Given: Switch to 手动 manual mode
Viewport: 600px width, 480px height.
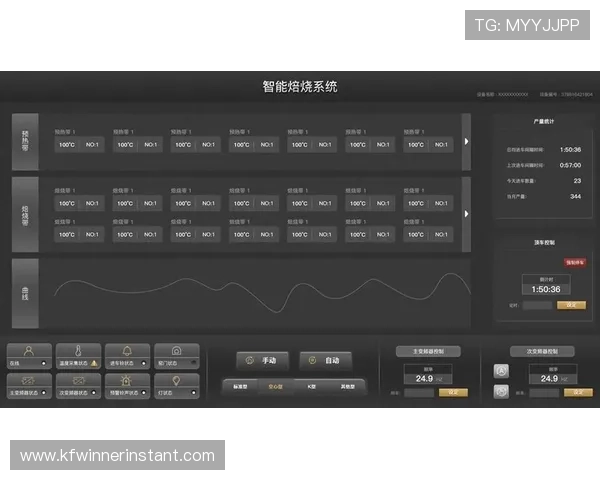Looking at the screenshot, I should [262, 360].
